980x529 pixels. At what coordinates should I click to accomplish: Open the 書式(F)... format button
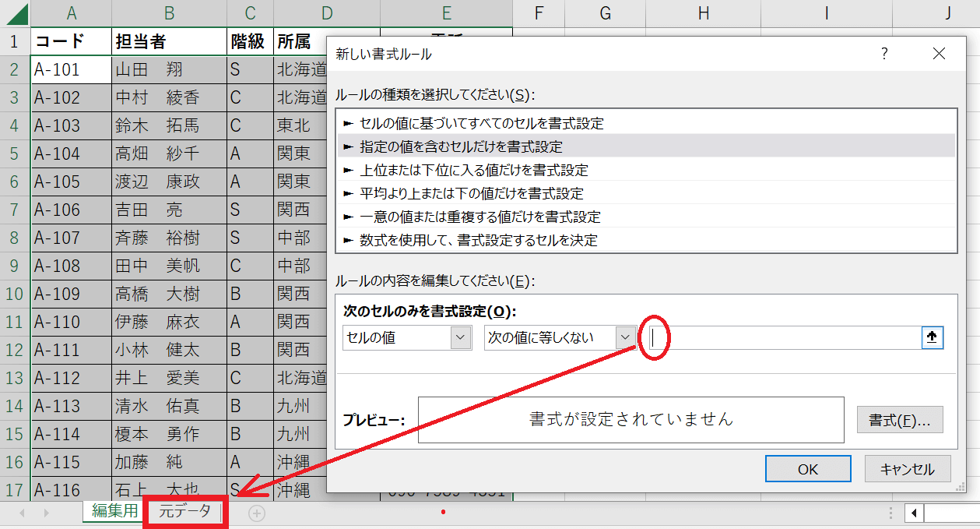899,420
